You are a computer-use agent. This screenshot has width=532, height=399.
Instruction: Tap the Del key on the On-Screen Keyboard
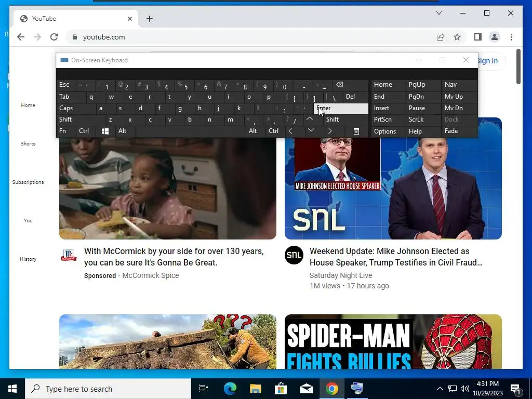[355, 97]
